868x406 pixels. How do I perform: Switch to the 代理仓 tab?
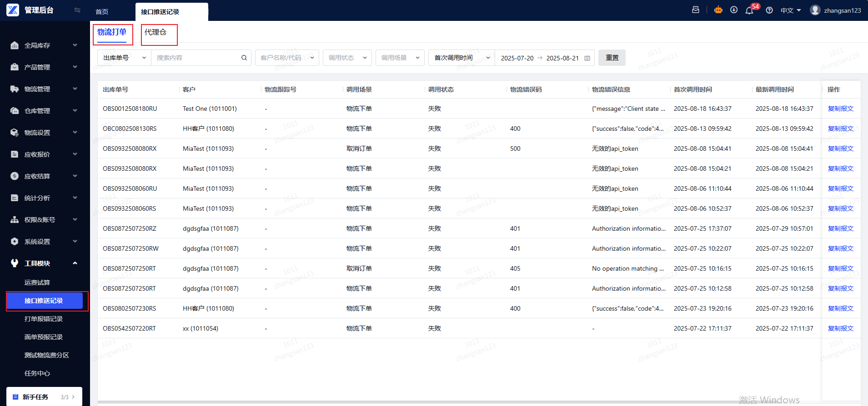pyautogui.click(x=156, y=32)
